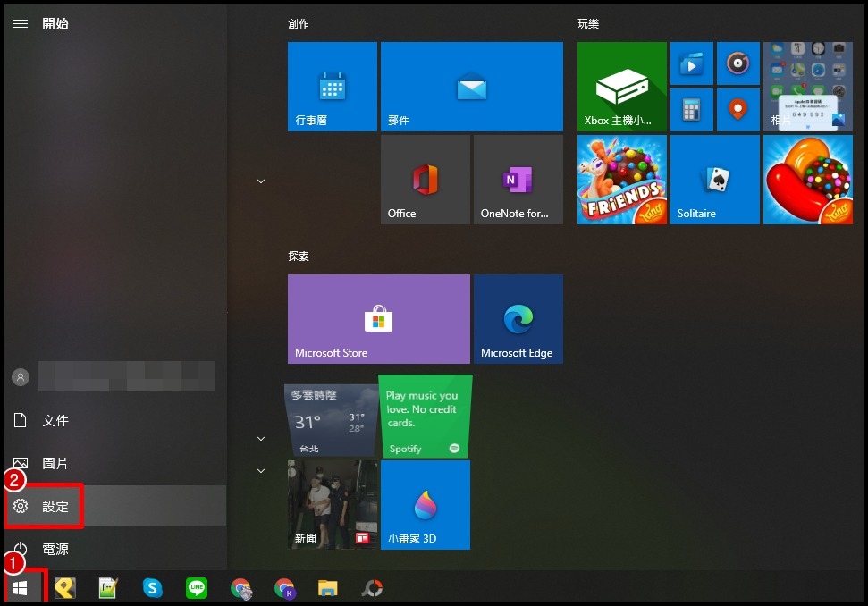Open the Groove Music small tile
This screenshot has width=868, height=606.
[x=737, y=63]
